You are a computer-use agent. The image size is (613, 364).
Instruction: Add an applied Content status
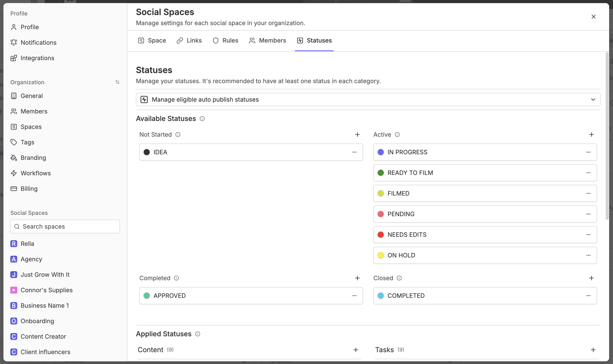356,350
